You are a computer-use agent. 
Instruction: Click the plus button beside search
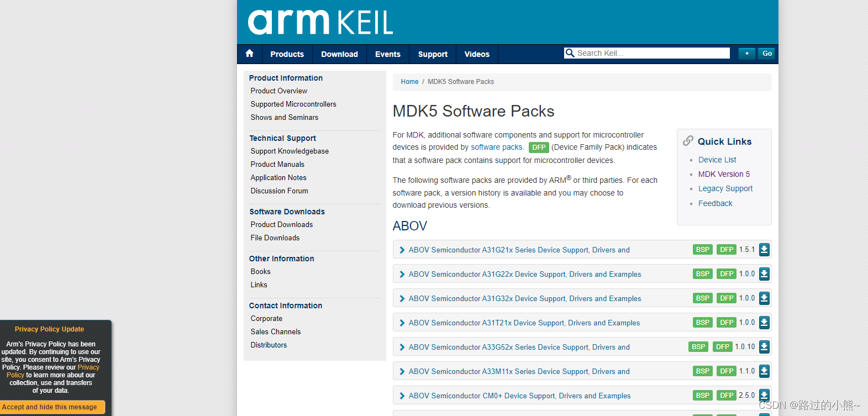[747, 54]
